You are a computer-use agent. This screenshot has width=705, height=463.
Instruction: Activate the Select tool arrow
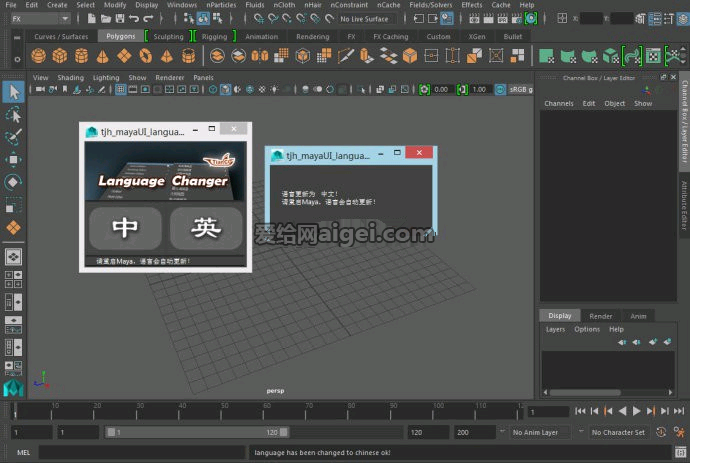point(13,92)
